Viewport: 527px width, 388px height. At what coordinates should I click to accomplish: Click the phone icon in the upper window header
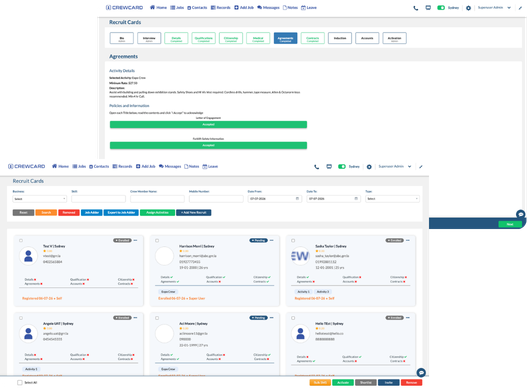point(416,8)
